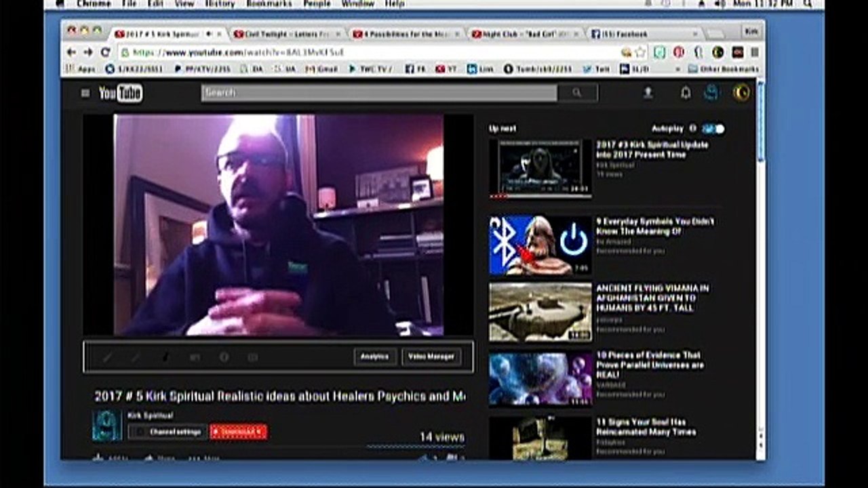Click the volume icon in the Mac menu bar
Viewport: 868px width, 488px height.
[x=720, y=4]
